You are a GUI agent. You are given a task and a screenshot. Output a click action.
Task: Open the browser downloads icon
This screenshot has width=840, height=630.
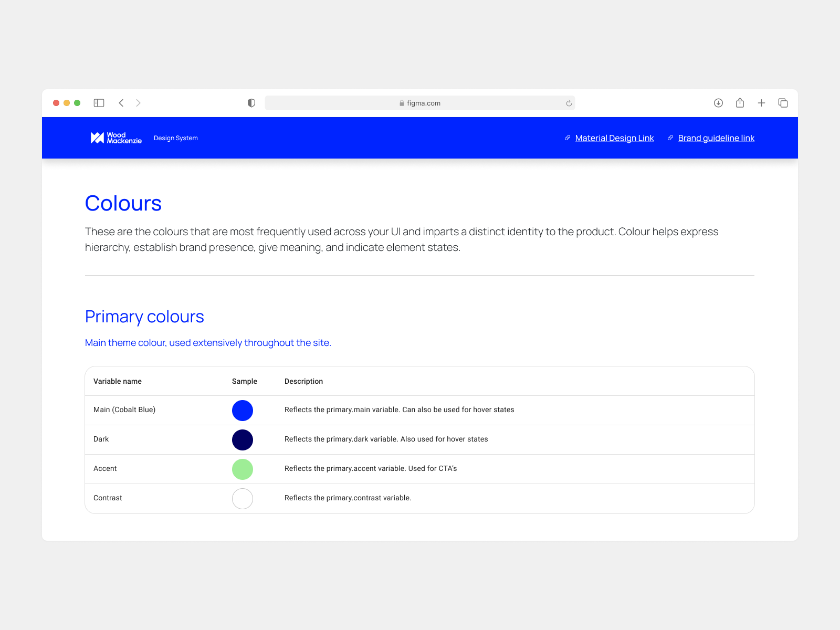(x=718, y=103)
